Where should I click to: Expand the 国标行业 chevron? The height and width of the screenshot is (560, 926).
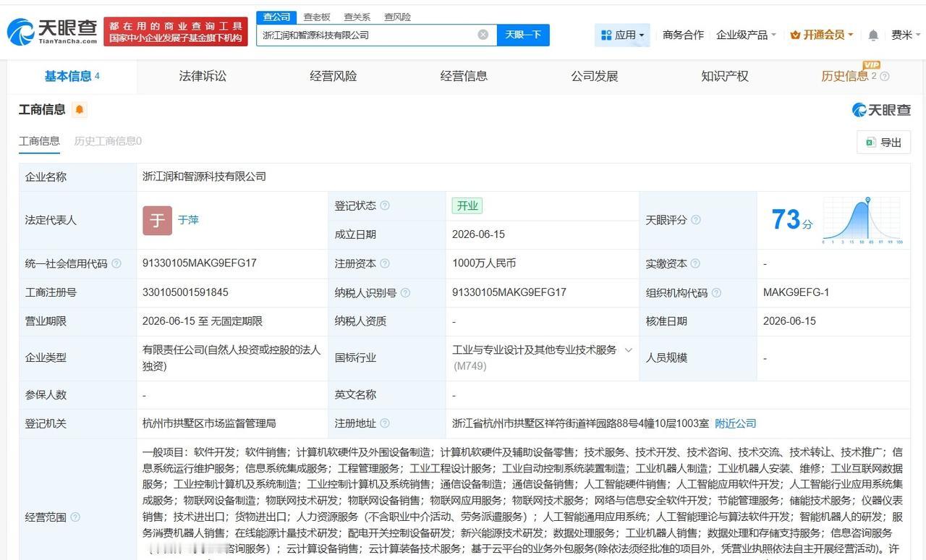pos(629,350)
